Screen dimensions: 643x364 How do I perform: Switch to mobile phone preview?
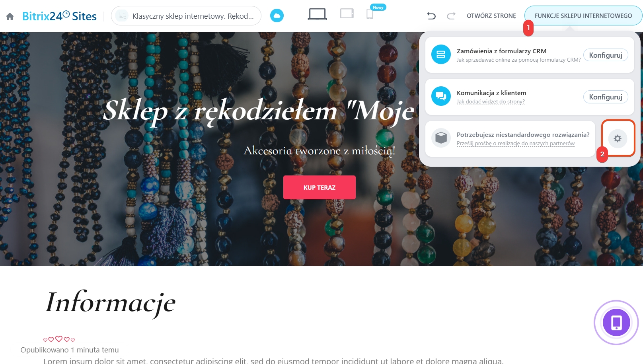pyautogui.click(x=370, y=14)
